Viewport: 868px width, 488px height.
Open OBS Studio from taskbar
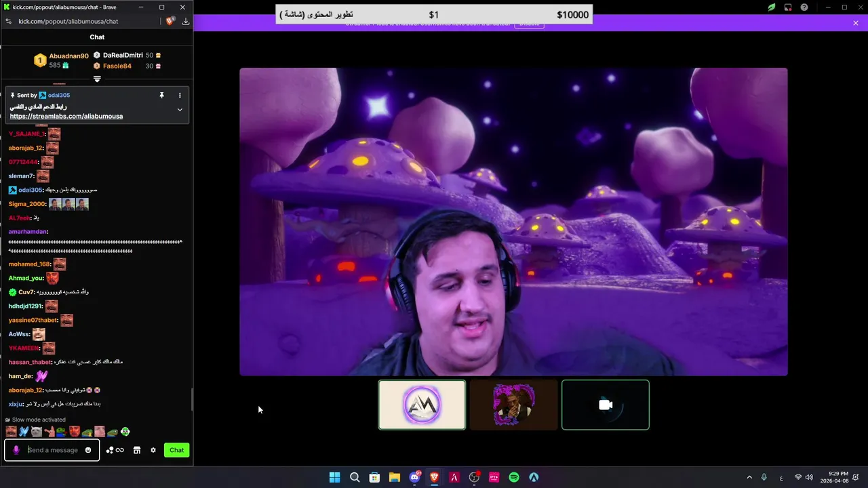474,477
